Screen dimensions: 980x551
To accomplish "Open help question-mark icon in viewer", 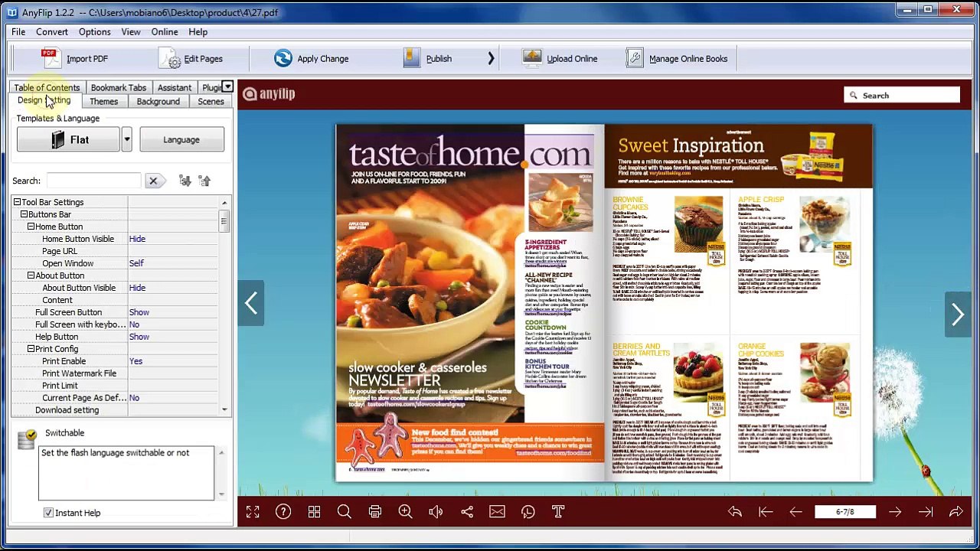I will 283,512.
